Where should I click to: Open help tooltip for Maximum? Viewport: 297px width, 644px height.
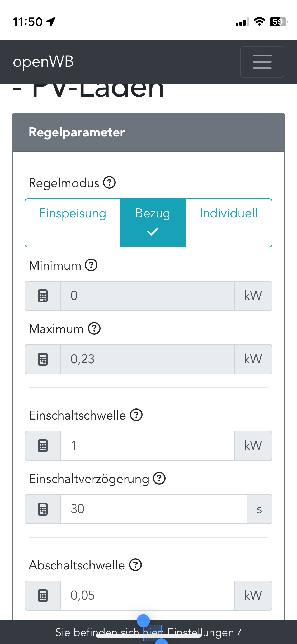(x=94, y=329)
